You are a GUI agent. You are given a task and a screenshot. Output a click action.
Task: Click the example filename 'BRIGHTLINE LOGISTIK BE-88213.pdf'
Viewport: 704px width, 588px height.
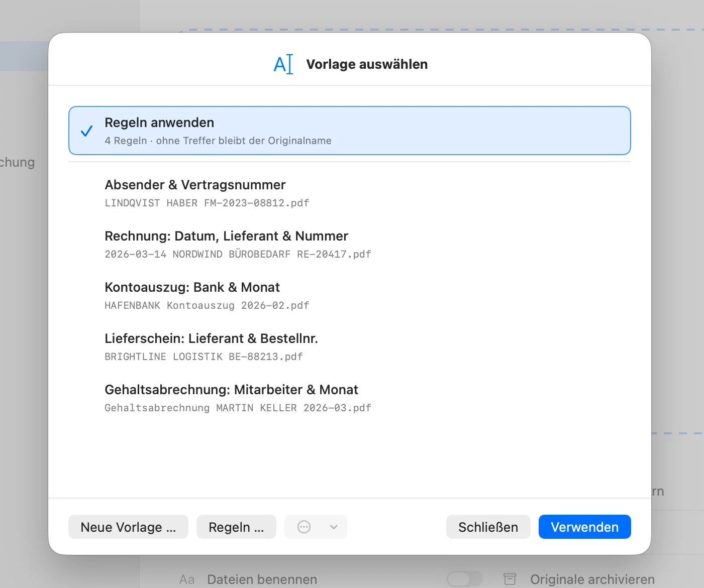pyautogui.click(x=204, y=357)
